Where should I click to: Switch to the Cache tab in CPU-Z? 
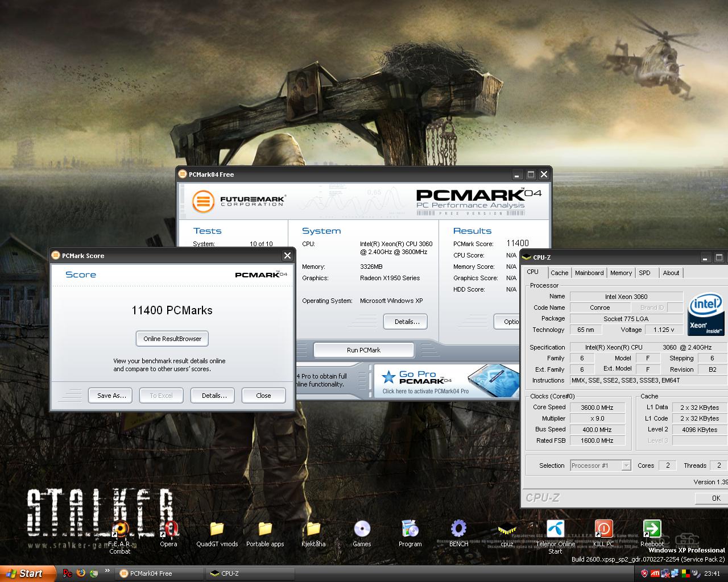[x=559, y=273]
